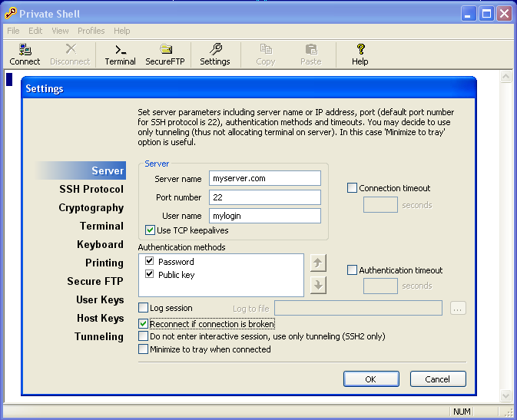Enable Connection timeout checkbox
Viewport: 517px width, 420px height.
[352, 188]
